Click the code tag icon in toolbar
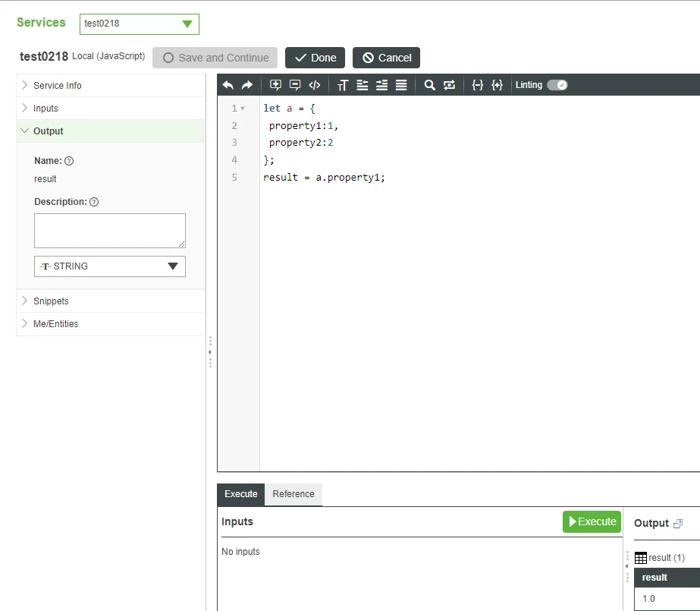 tap(315, 85)
